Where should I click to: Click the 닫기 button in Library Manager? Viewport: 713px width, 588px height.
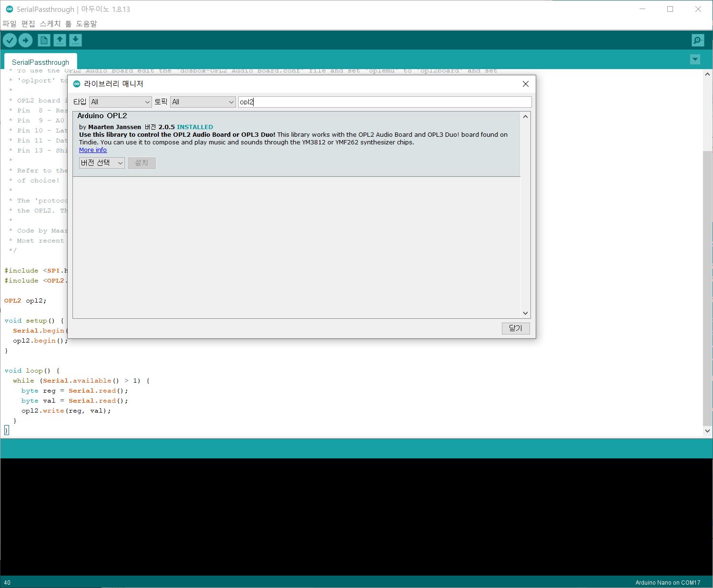click(516, 328)
